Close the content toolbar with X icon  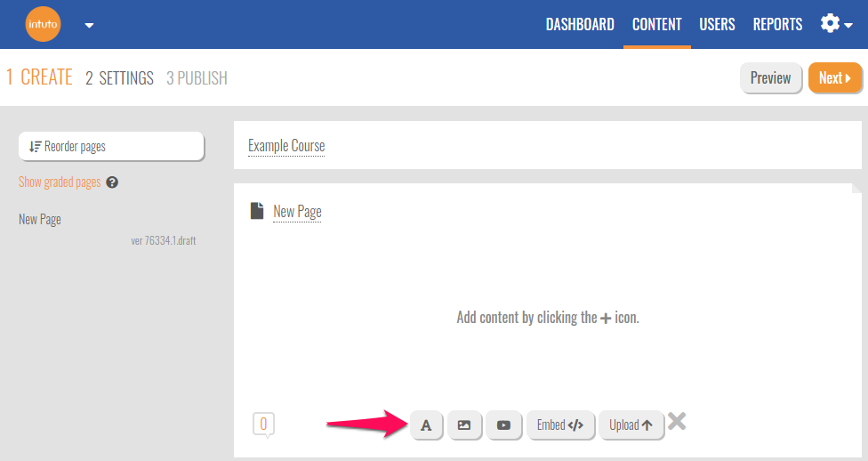[677, 422]
